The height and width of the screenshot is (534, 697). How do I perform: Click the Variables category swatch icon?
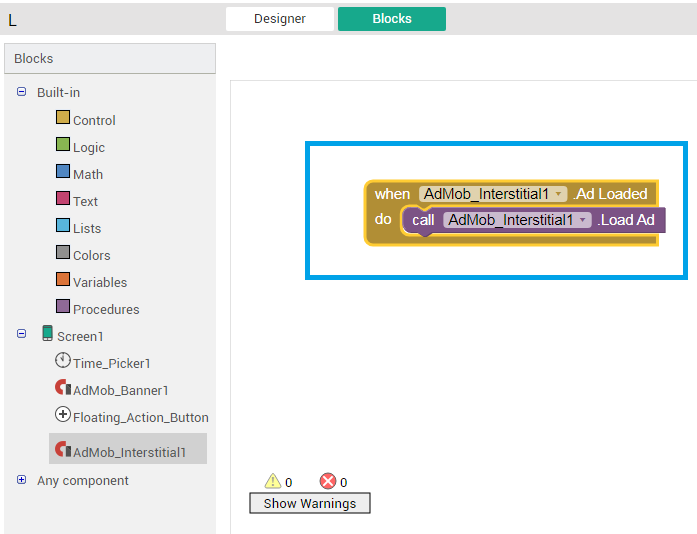[x=63, y=280]
